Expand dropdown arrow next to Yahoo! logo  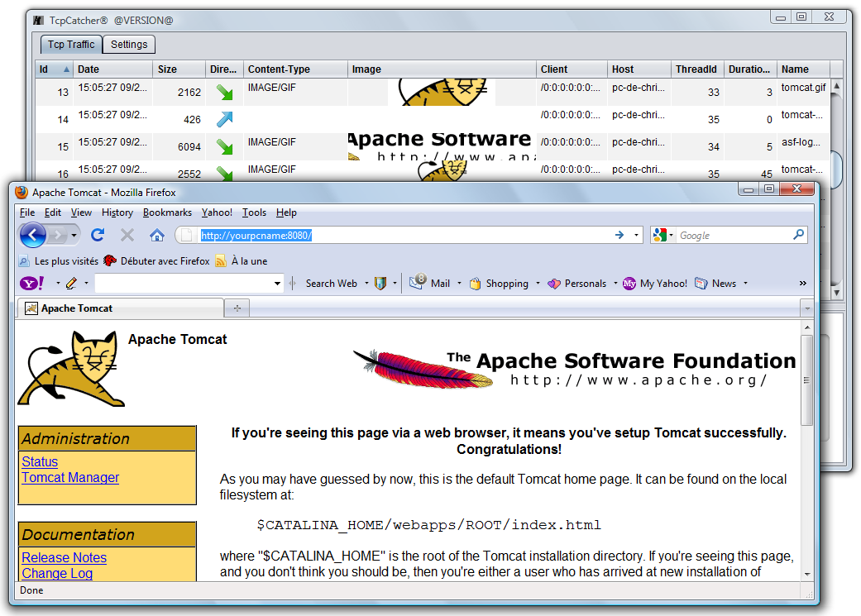coord(58,284)
